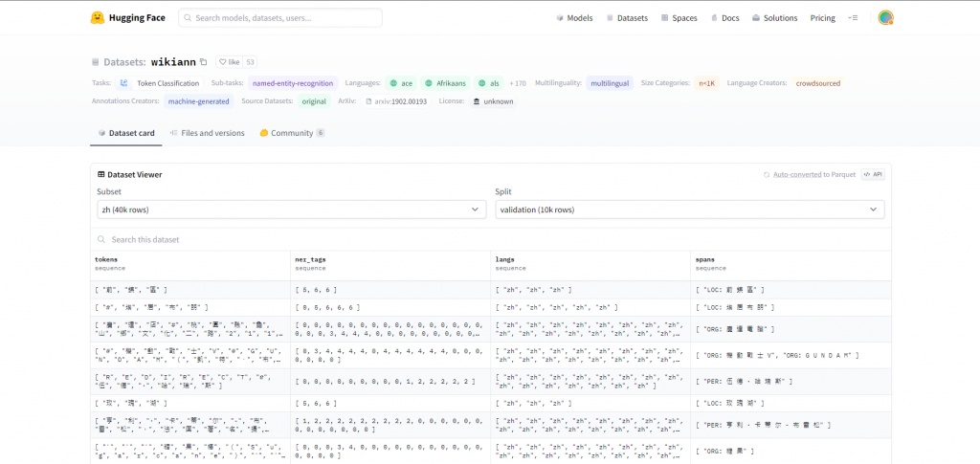Viewport: 980px width, 464px height.
Task: Filter by the als language tag
Action: pyautogui.click(x=488, y=83)
